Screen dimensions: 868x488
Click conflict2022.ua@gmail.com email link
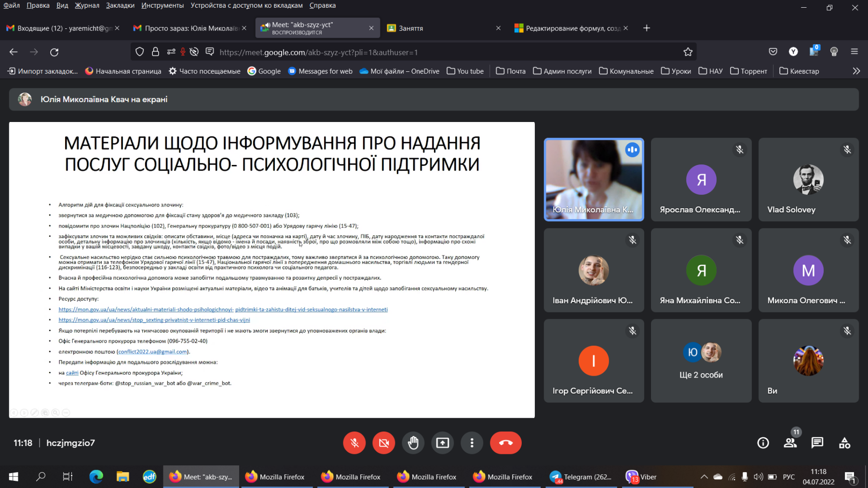coord(153,352)
